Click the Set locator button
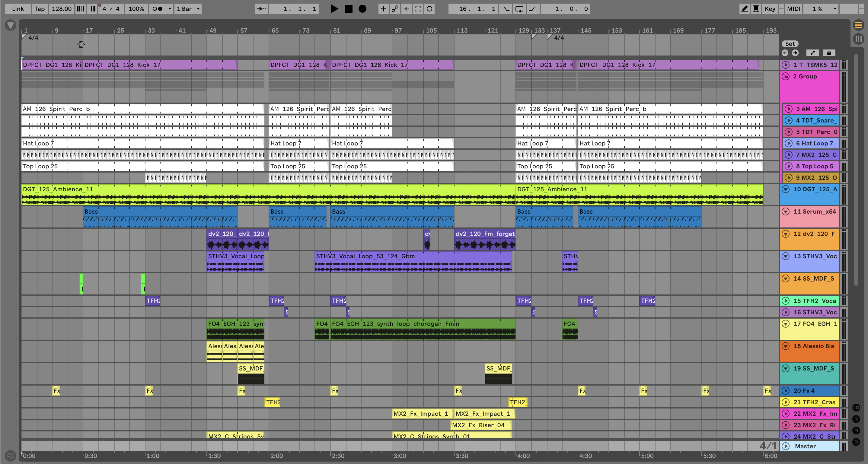This screenshot has width=868, height=464. coord(790,44)
